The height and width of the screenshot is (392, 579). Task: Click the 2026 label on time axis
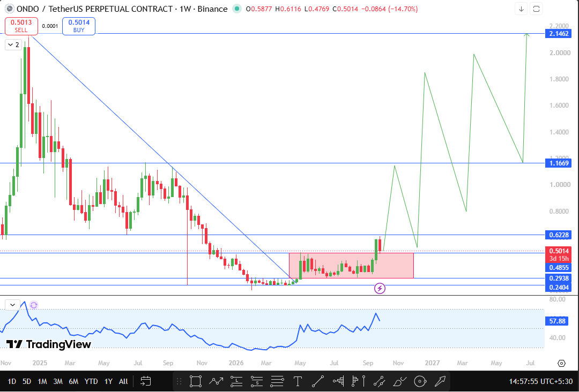235,363
